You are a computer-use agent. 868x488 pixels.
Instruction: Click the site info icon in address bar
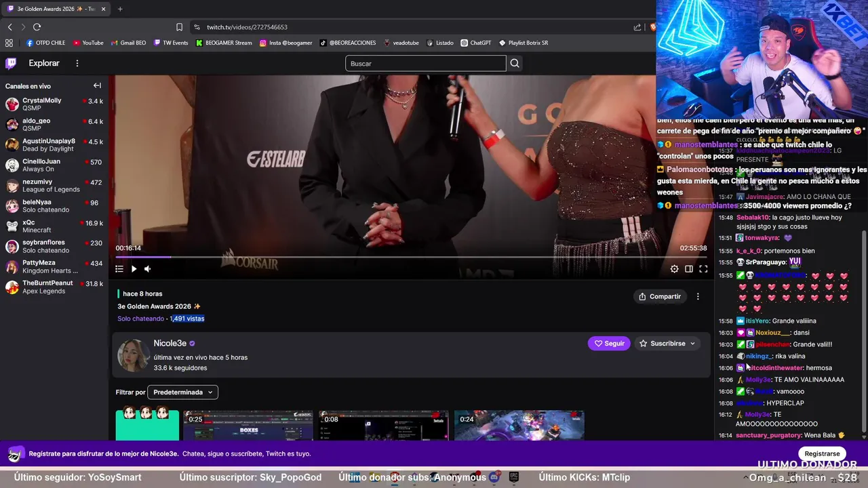[x=197, y=27]
